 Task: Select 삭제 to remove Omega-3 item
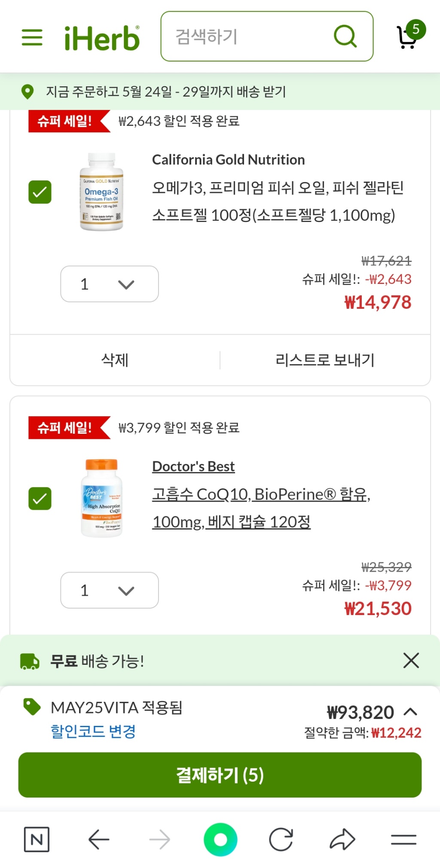point(115,360)
